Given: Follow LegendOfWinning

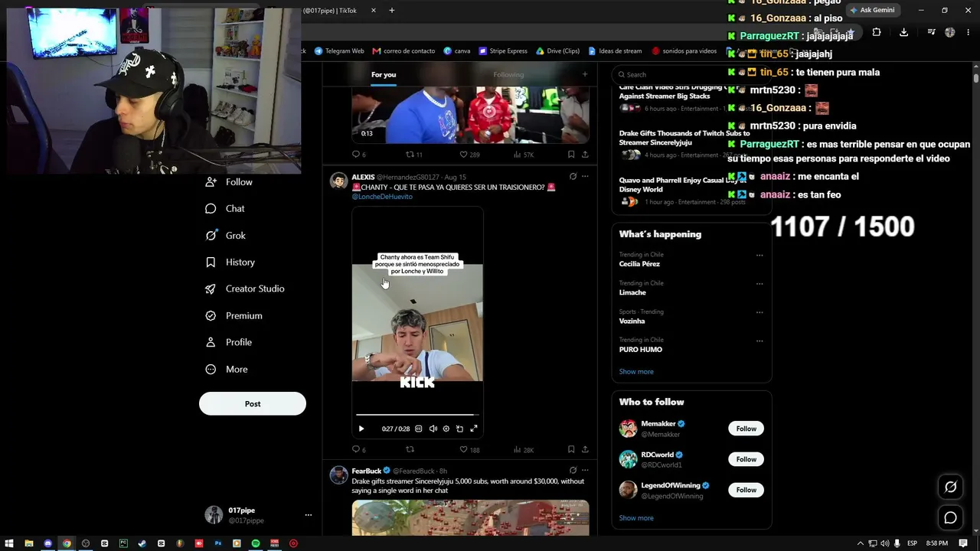Looking at the screenshot, I should [746, 490].
